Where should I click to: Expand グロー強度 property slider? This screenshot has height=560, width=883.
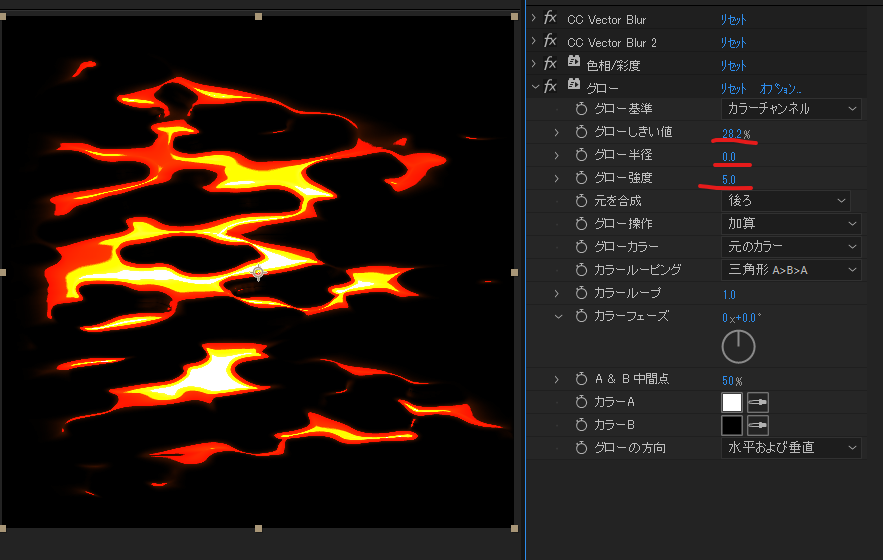(556, 178)
